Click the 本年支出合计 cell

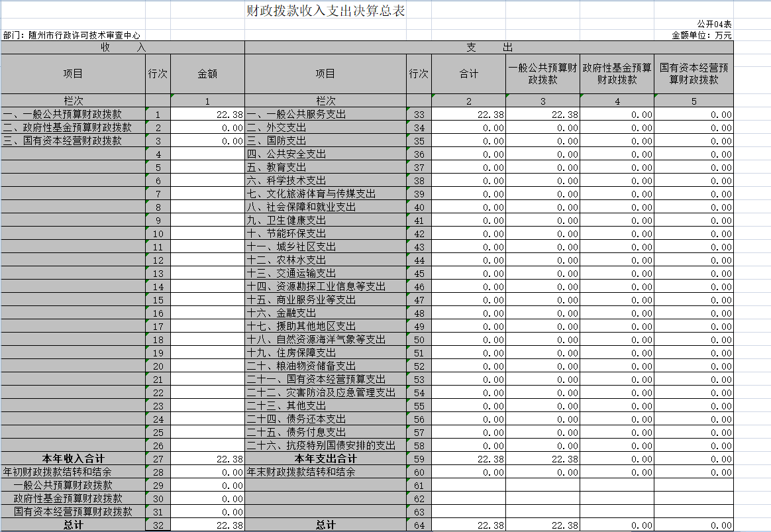(325, 458)
